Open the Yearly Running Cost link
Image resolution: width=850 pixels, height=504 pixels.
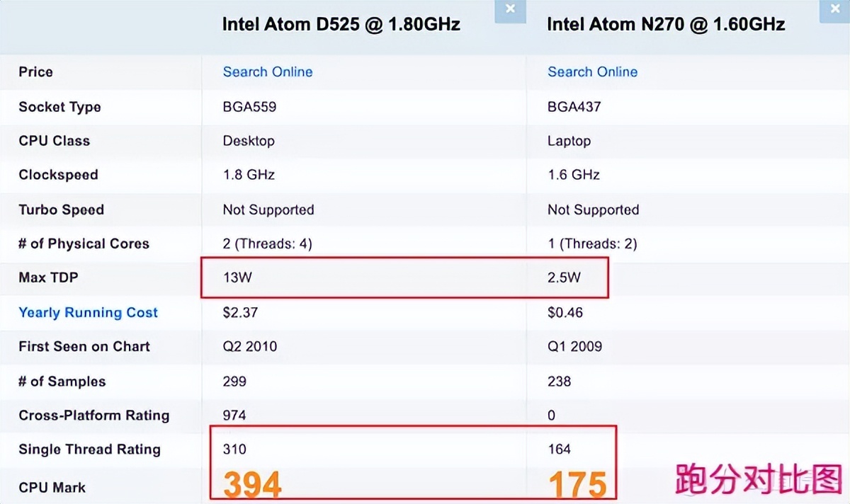pos(88,312)
